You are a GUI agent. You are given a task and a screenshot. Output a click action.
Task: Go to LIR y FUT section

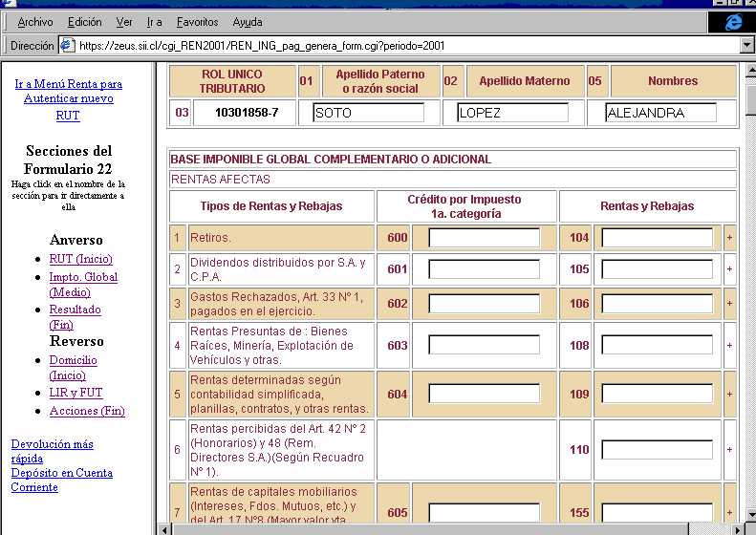76,393
